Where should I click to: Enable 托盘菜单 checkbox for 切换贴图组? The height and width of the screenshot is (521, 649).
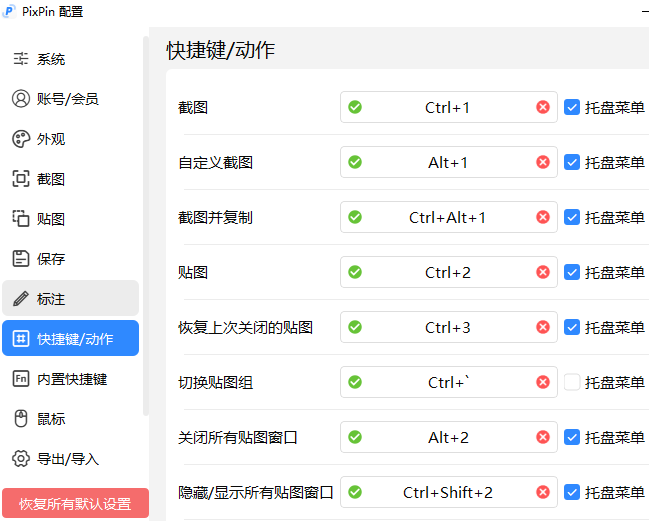572,382
